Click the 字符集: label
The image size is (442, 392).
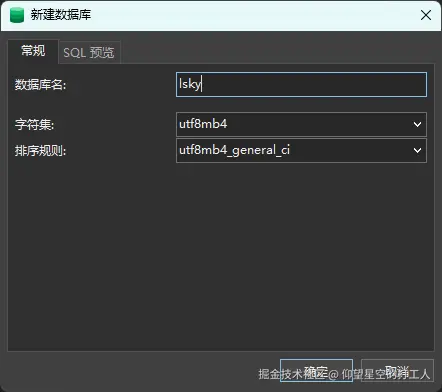click(34, 125)
